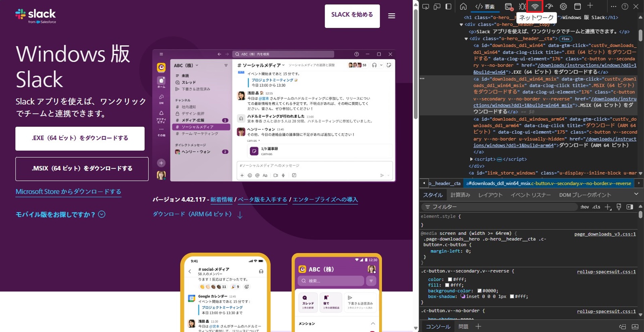644x332 pixels.
Task: Open page_downloads_v3.css:1 source link
Action: click(x=605, y=234)
